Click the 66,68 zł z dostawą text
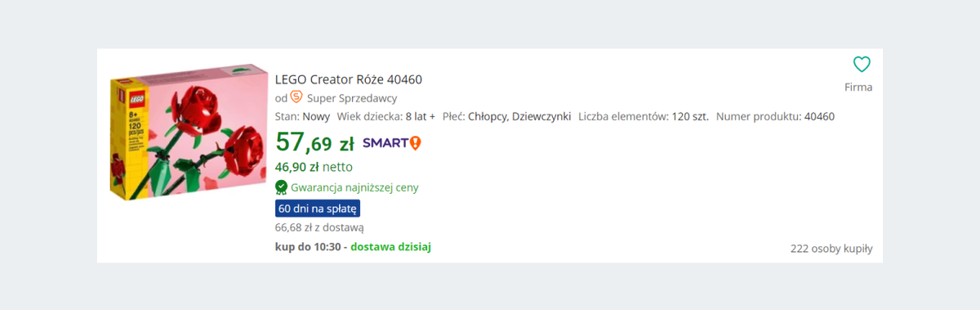 (319, 227)
